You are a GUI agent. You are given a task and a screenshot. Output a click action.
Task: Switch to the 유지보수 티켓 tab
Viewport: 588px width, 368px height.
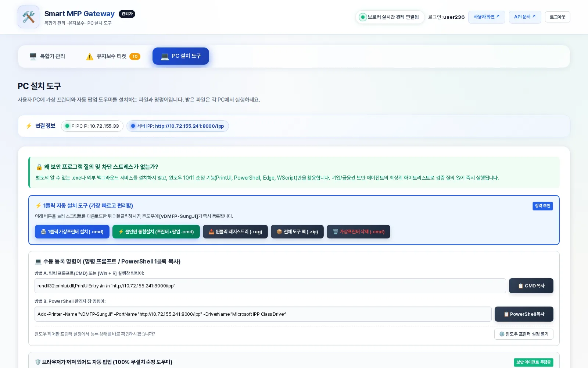113,56
